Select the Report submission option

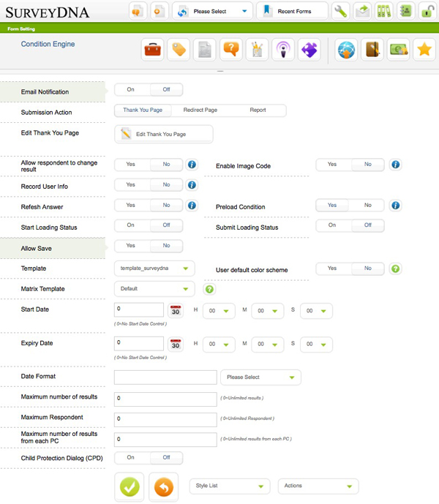click(x=258, y=110)
